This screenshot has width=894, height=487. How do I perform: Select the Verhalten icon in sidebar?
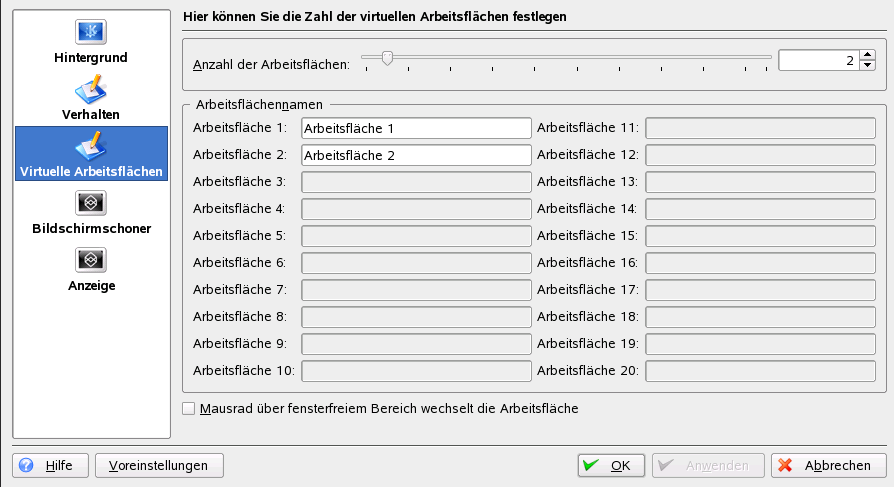pyautogui.click(x=91, y=89)
